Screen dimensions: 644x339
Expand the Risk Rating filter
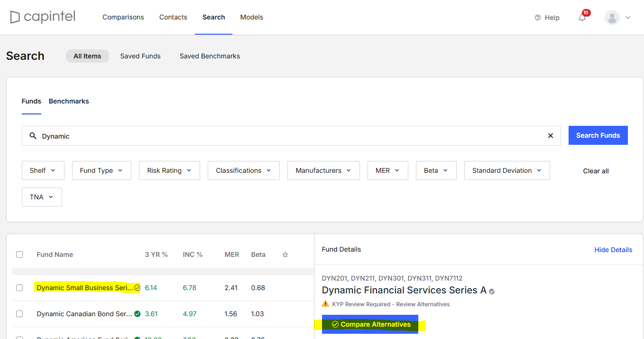coord(169,170)
